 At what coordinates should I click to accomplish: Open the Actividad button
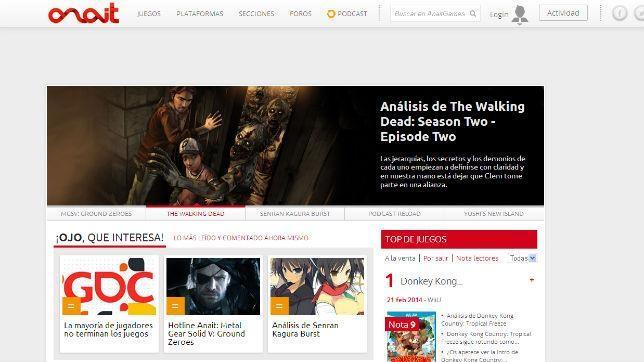(563, 13)
